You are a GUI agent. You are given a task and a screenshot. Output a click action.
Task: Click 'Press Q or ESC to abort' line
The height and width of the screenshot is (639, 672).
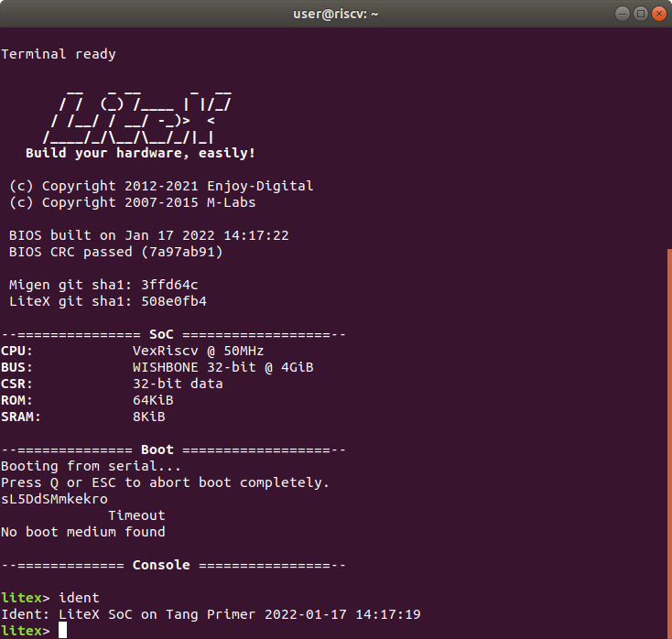point(165,482)
